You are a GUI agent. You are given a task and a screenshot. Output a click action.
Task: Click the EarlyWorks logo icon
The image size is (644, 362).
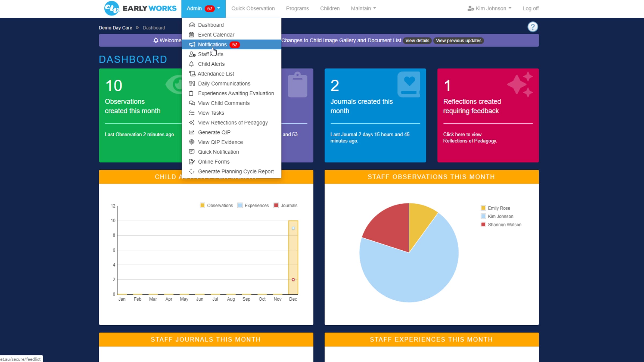(112, 8)
